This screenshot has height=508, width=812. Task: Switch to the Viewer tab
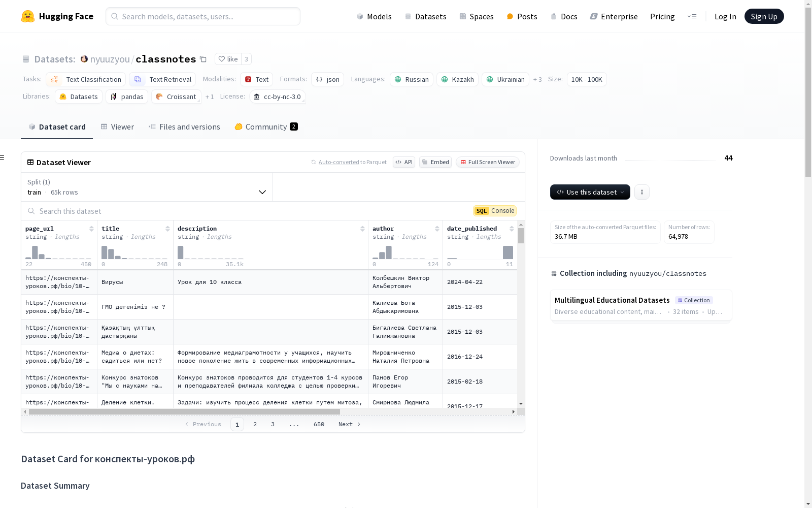coord(117,127)
